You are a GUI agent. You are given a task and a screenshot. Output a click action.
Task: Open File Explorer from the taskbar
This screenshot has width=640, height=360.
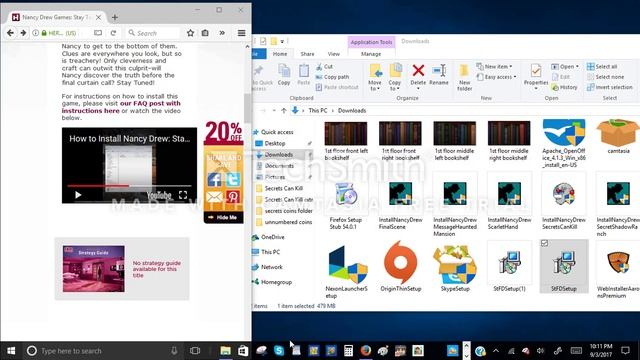[x=225, y=350]
